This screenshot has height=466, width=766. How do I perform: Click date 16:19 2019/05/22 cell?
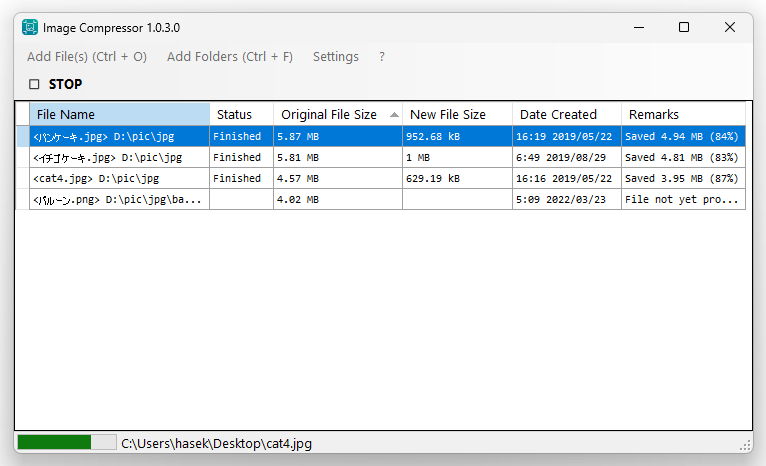567,136
